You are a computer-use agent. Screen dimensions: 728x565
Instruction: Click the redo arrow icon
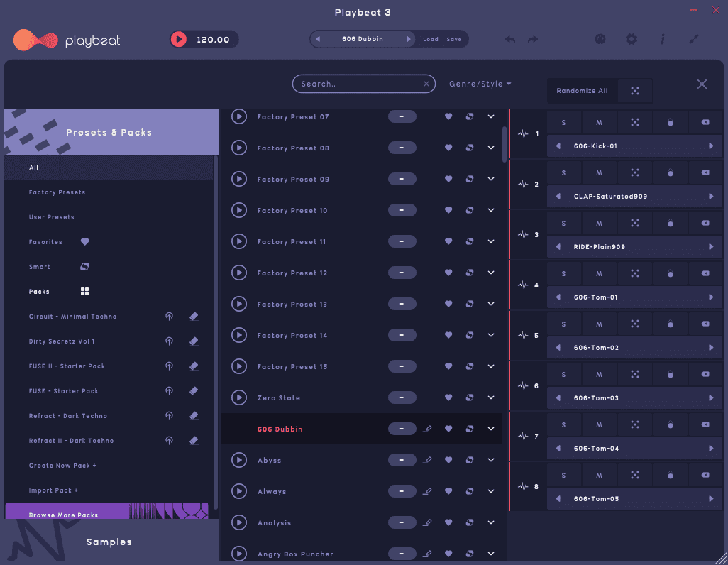pos(533,40)
